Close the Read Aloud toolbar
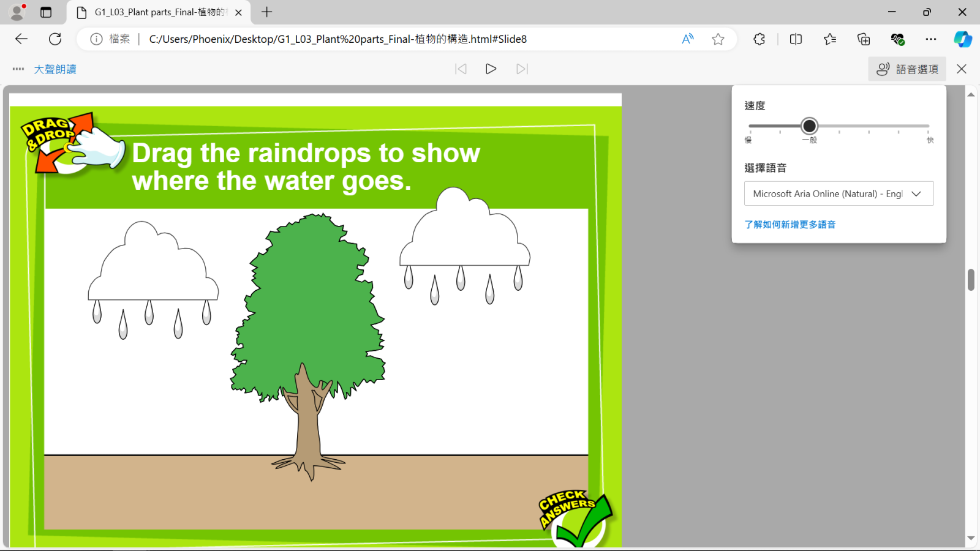980x551 pixels. tap(962, 69)
